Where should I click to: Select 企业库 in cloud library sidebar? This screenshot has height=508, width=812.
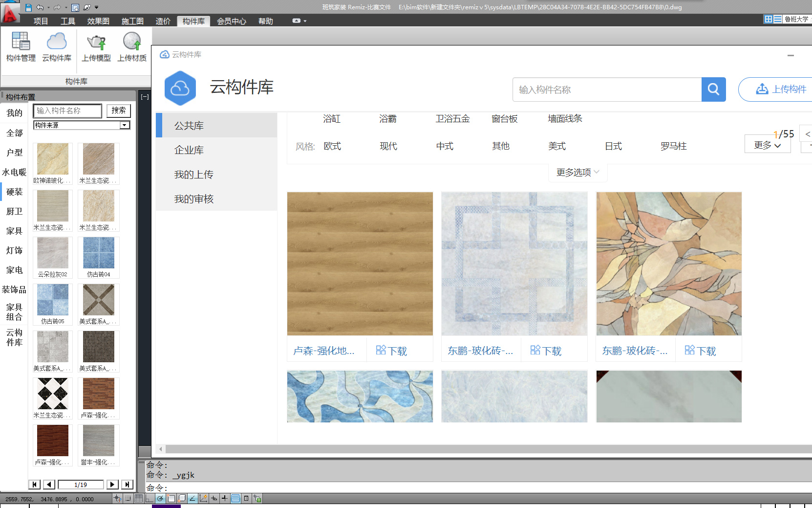point(216,150)
